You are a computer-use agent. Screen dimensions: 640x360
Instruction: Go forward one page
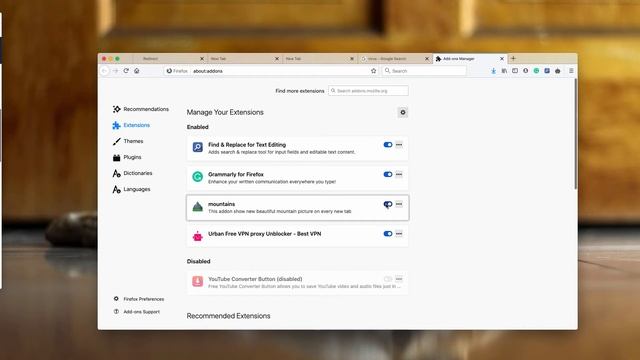pos(116,71)
